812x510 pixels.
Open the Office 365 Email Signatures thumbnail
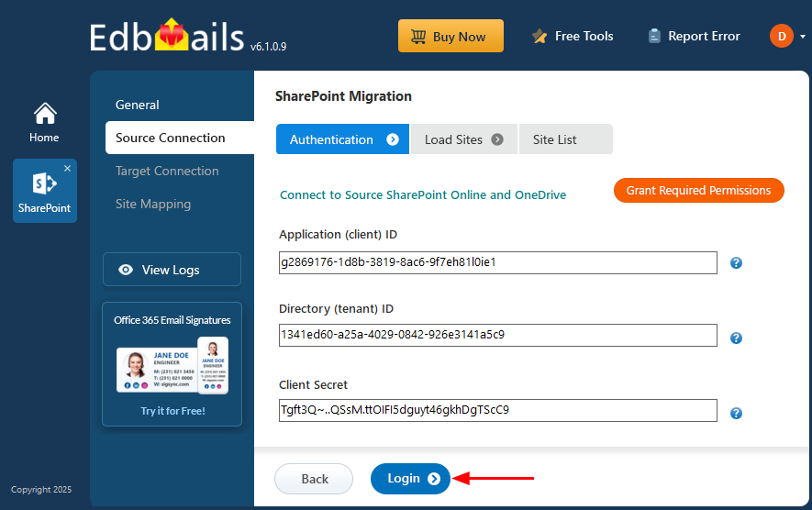pyautogui.click(x=172, y=366)
